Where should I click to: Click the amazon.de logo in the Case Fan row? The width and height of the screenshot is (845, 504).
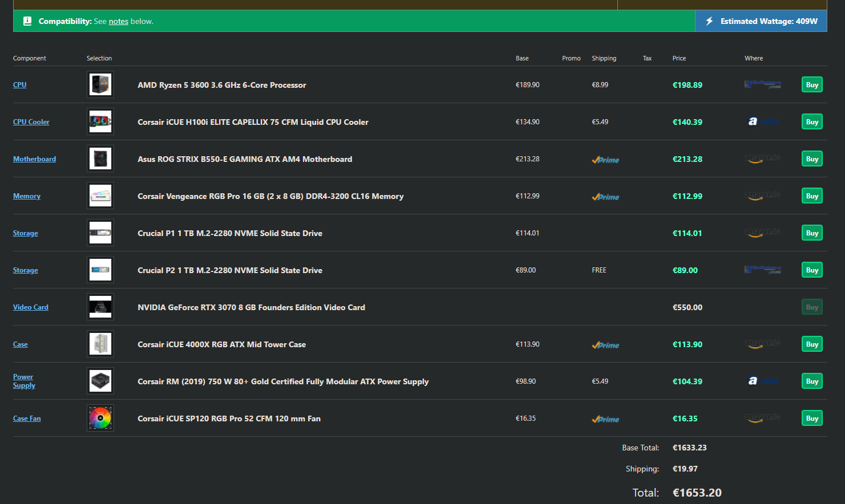762,418
